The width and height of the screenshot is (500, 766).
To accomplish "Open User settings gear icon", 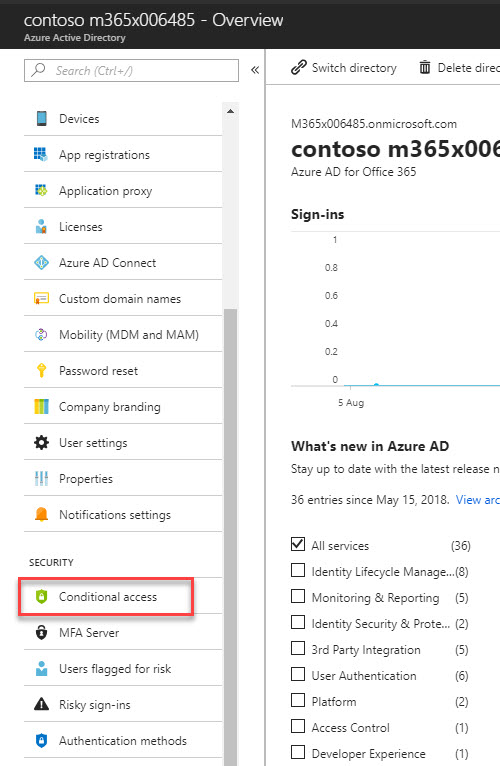I will [42, 443].
